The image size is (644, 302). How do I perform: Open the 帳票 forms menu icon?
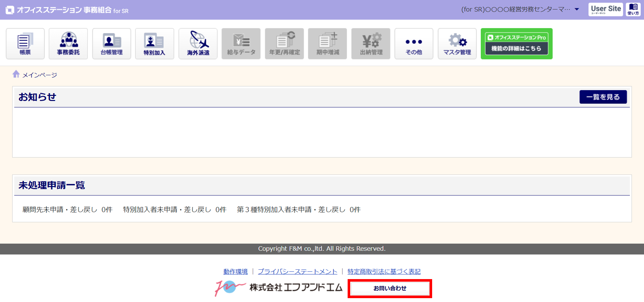tap(25, 44)
